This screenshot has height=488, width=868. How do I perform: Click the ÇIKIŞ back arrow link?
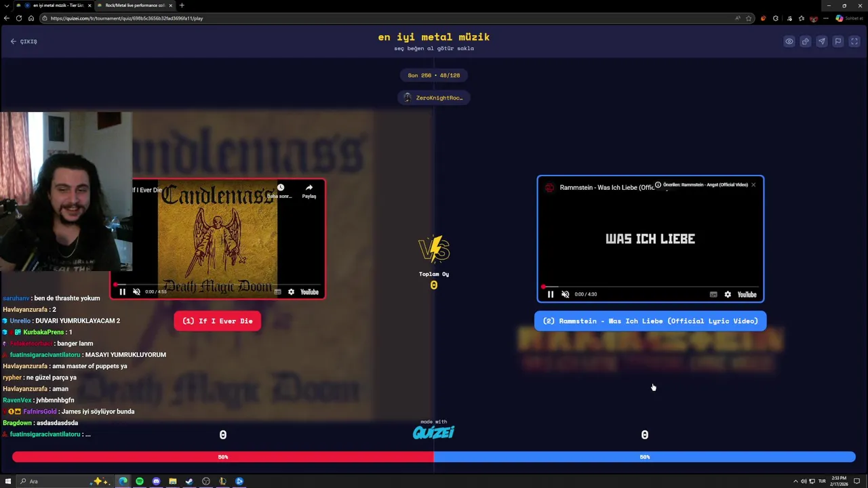click(24, 41)
